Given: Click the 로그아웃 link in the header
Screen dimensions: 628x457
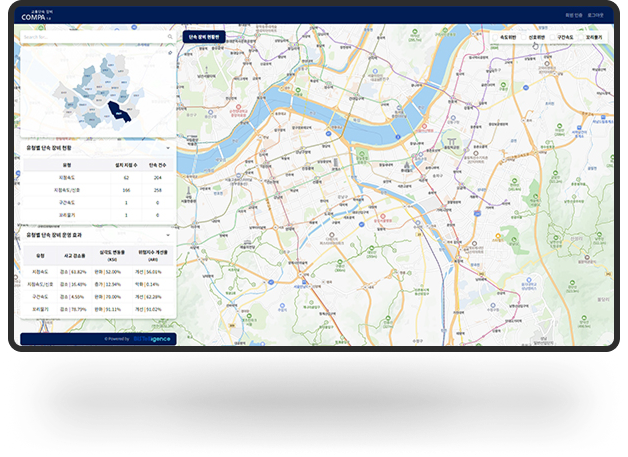Looking at the screenshot, I should [596, 15].
